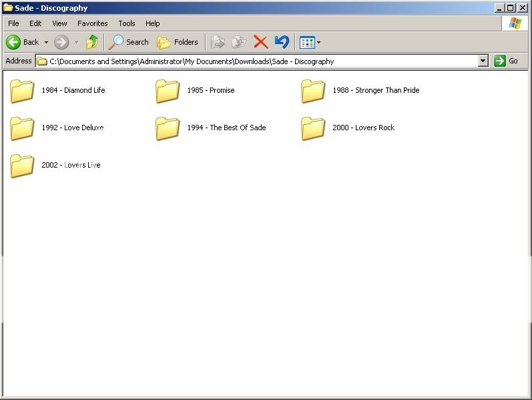532x400 pixels.
Task: Expand the address bar dropdown
Action: (x=483, y=61)
